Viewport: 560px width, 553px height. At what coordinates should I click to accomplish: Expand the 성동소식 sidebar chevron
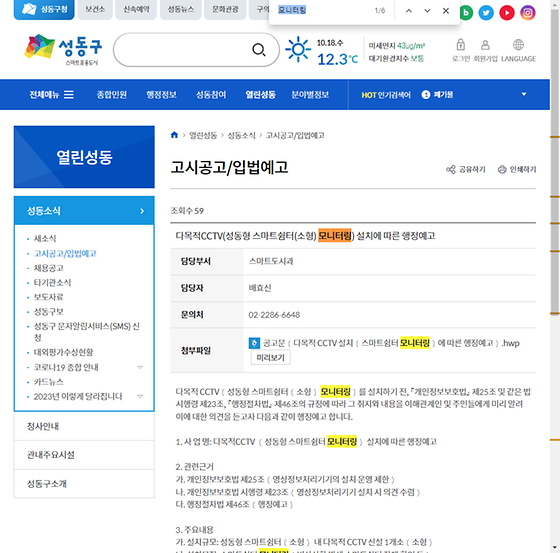[x=142, y=211]
